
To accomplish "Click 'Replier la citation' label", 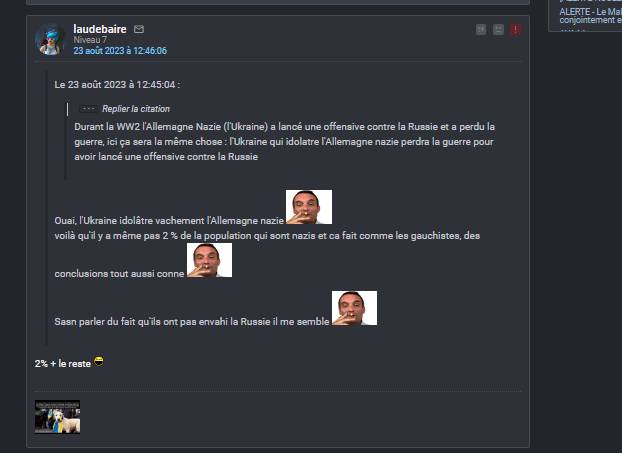I will coord(136,109).
